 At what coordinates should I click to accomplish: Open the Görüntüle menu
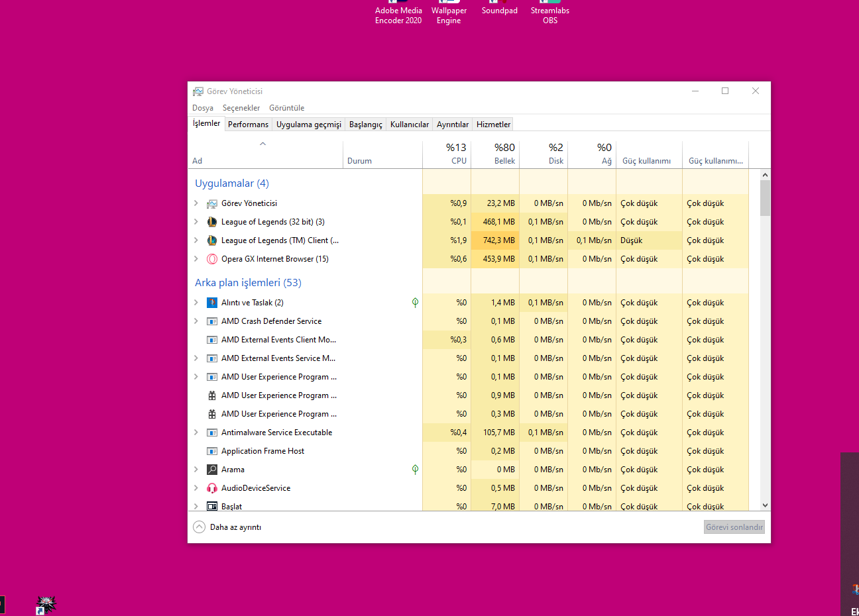[x=287, y=108]
